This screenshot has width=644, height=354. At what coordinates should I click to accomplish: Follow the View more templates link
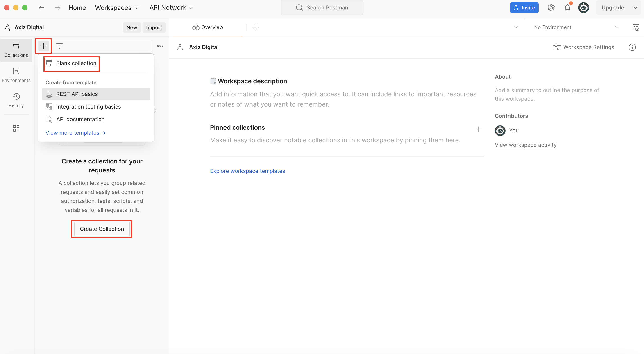(75, 133)
